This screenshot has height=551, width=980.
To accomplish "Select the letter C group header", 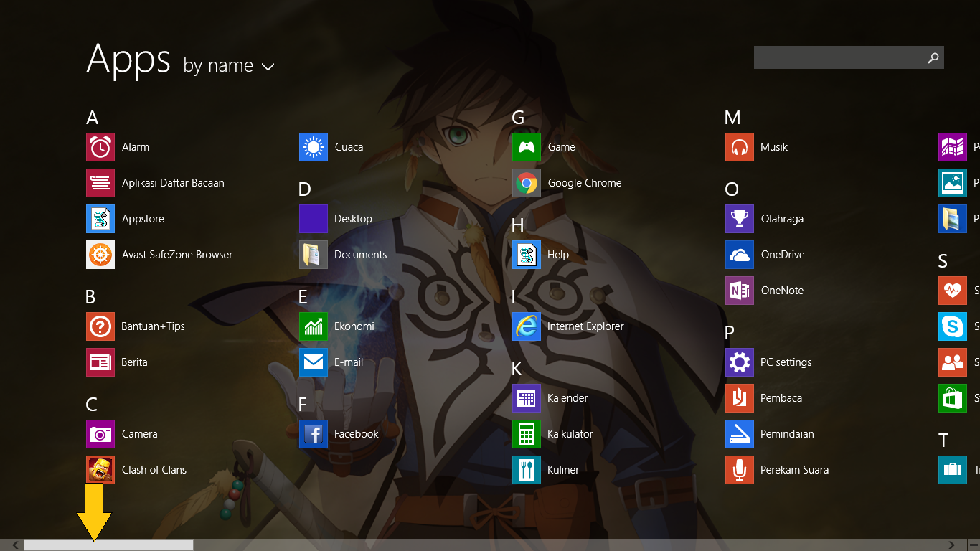I will (92, 405).
